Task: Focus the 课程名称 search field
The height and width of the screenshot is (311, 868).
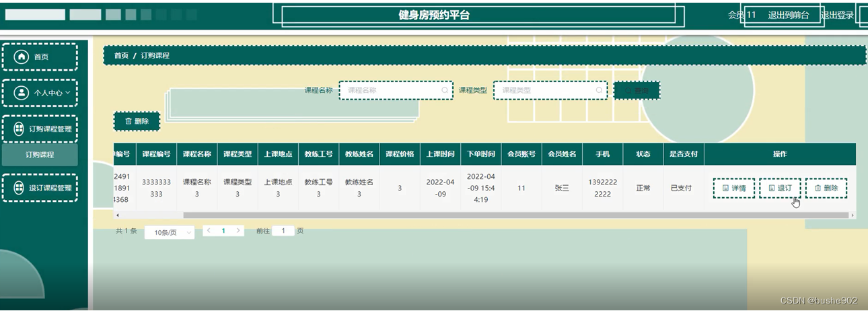Action: click(x=396, y=90)
